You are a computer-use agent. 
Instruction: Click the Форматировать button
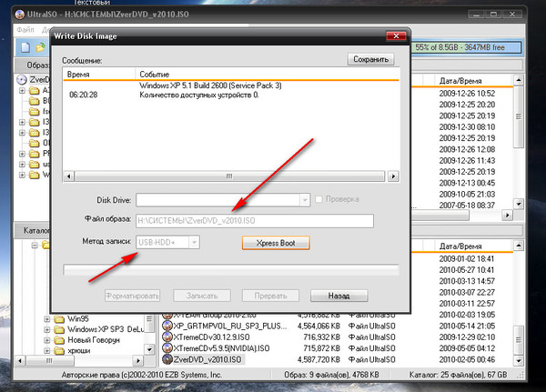point(132,296)
